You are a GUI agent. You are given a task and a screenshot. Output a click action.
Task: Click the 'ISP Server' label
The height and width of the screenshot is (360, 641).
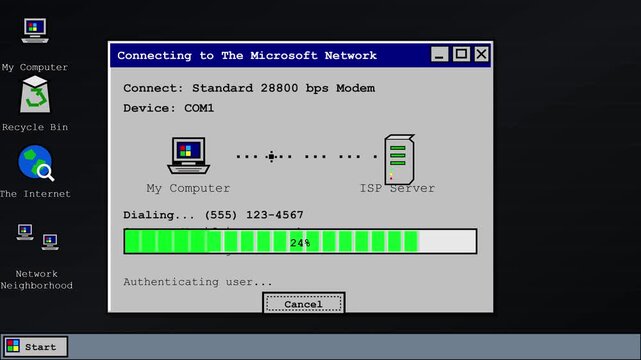(397, 188)
